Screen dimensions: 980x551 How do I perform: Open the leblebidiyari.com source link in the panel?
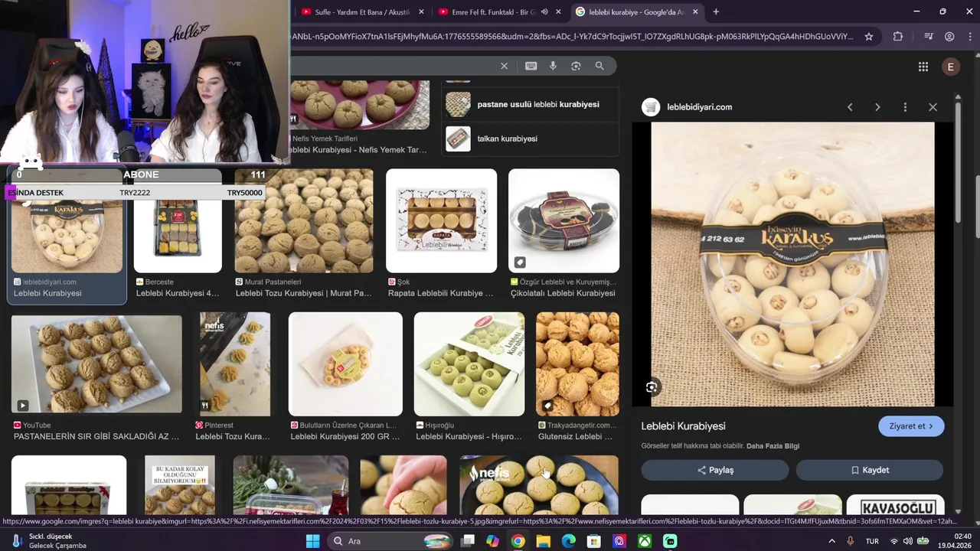[x=699, y=107]
